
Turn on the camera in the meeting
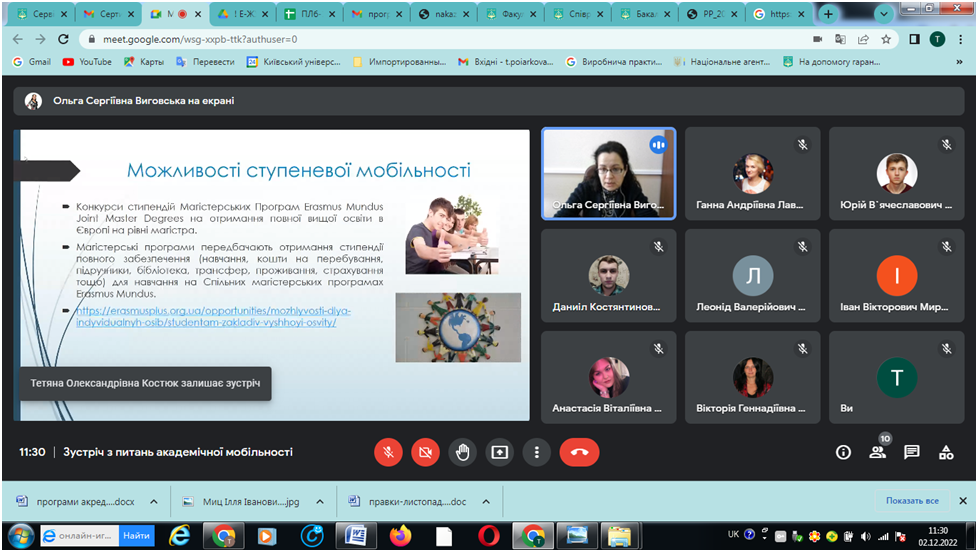tap(425, 452)
